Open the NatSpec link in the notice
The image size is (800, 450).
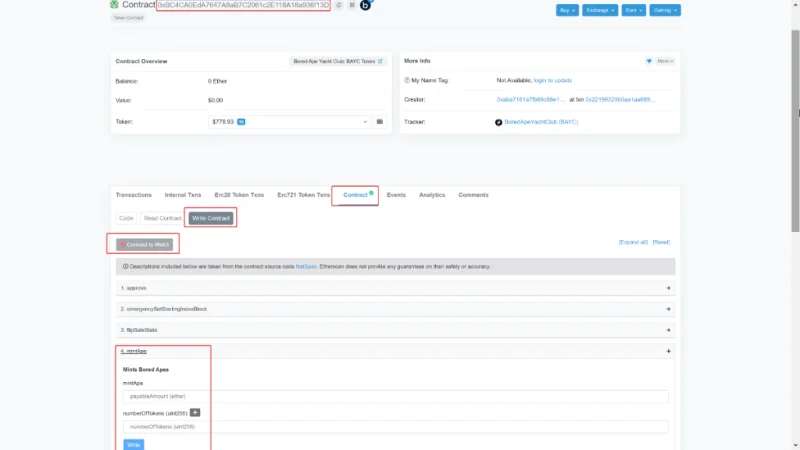click(306, 267)
